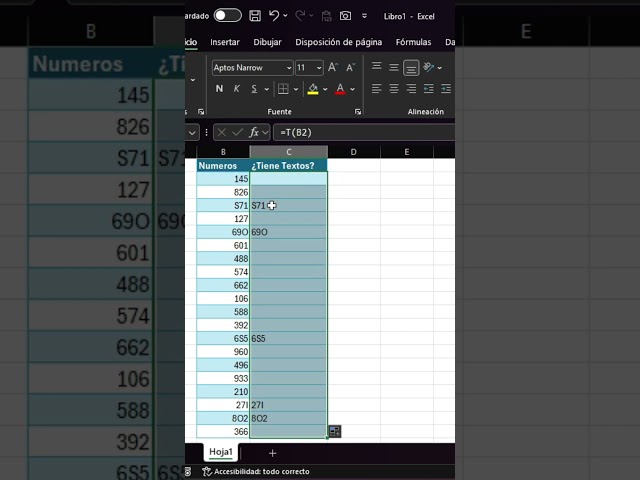Screen dimensions: 640x480
Task: Select column C cell showing 6S5
Action: pos(288,338)
